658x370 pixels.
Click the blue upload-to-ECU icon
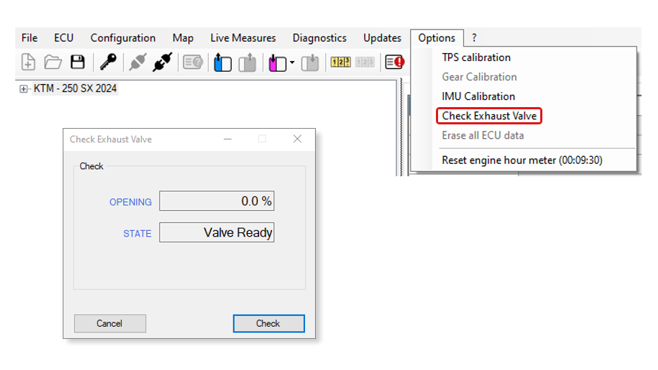tap(222, 63)
